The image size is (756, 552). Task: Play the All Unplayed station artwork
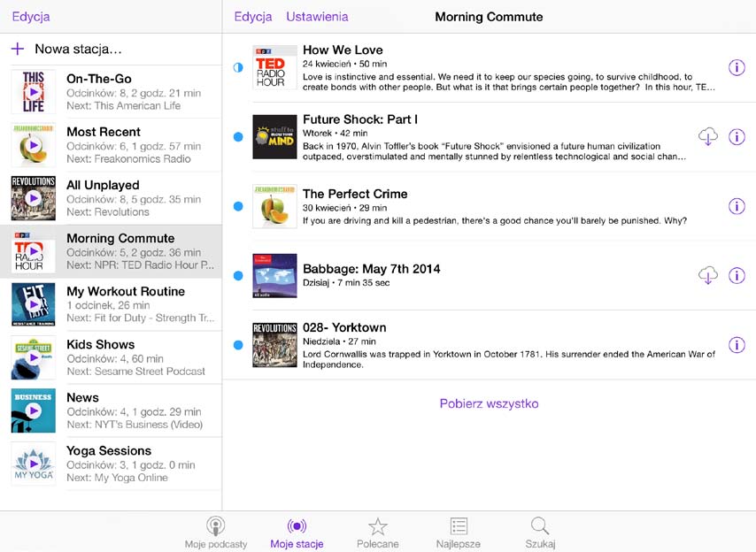(34, 198)
